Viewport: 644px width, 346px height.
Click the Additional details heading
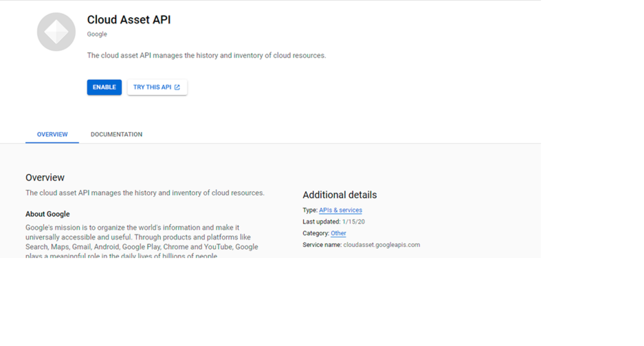click(x=340, y=195)
